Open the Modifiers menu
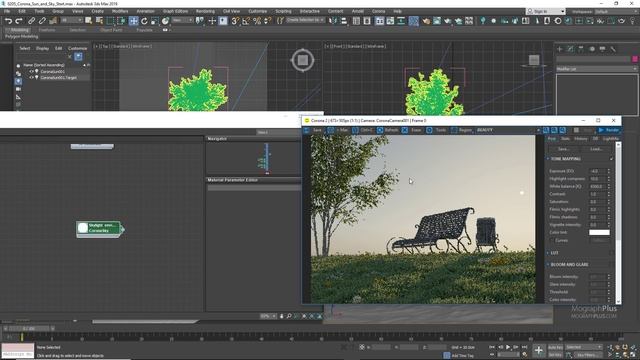Viewport: 640px width, 360px height. (x=120, y=11)
